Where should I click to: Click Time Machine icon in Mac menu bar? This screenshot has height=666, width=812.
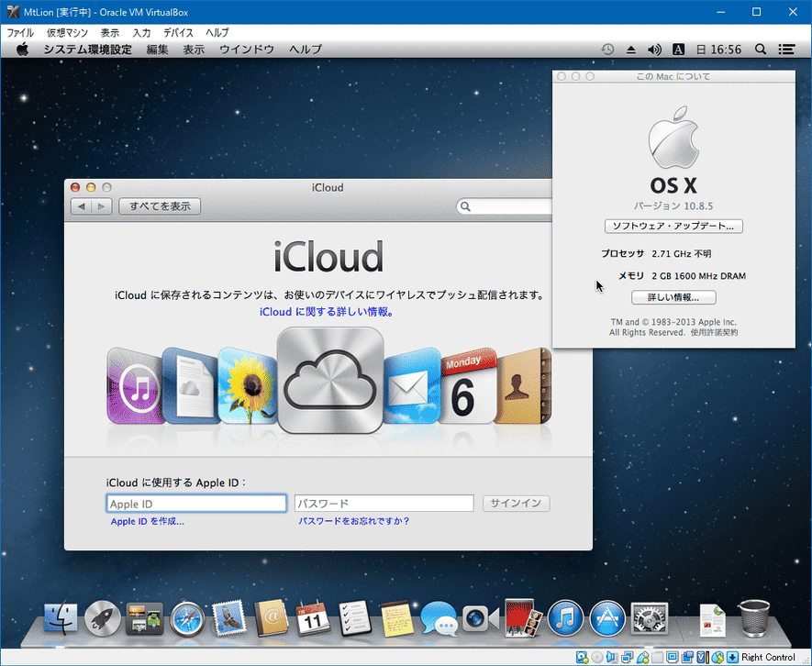click(x=607, y=50)
